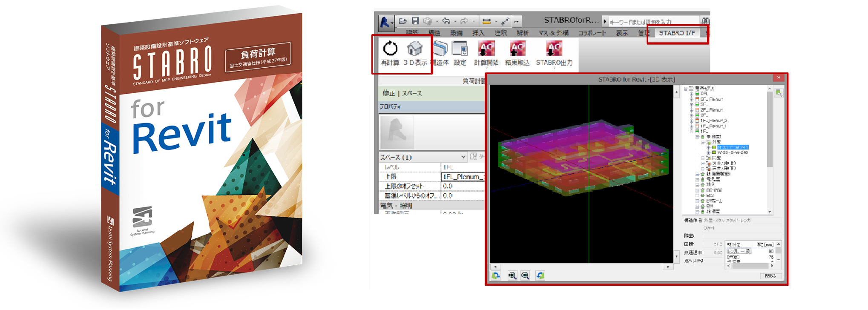The height and width of the screenshot is (310, 868).
Task: Close the STABRO for Revit 3D window
Action: click(779, 77)
